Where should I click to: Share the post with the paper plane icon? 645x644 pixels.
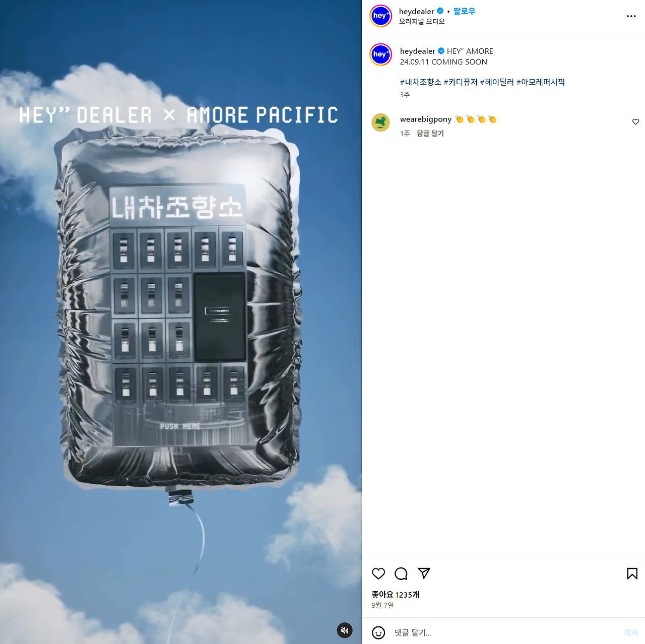424,573
